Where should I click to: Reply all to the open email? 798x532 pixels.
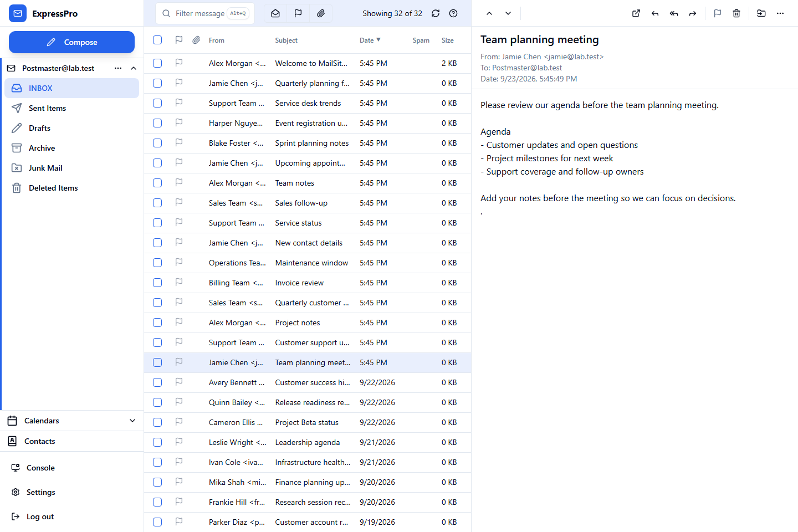coord(674,13)
